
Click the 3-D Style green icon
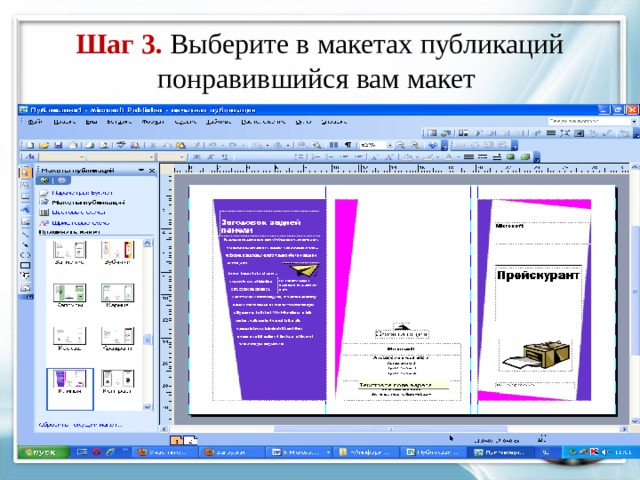[525, 157]
